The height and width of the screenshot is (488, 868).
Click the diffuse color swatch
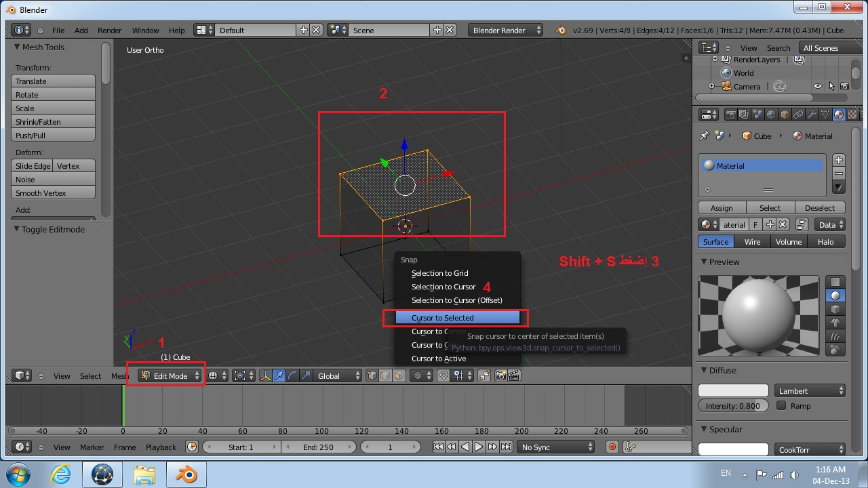click(x=733, y=390)
